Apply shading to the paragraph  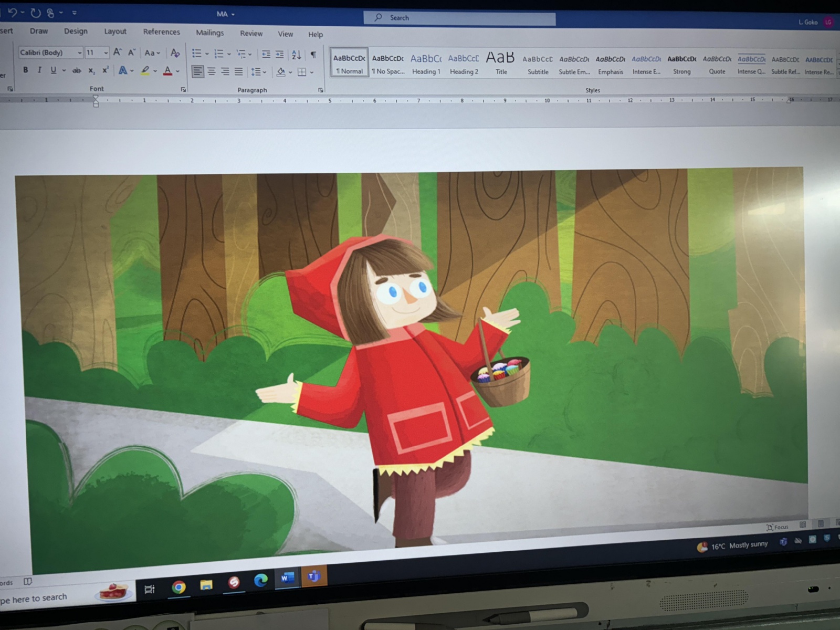281,72
